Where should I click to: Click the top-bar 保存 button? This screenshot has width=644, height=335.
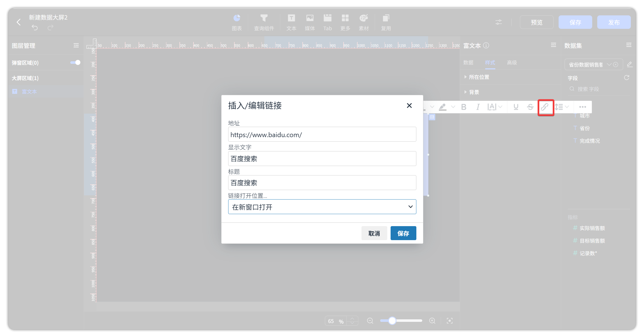575,22
